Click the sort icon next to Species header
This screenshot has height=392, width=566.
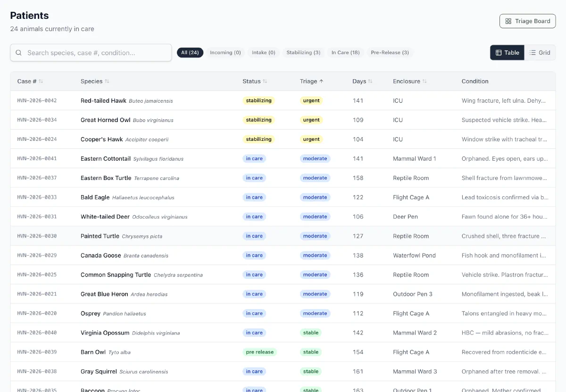107,82
